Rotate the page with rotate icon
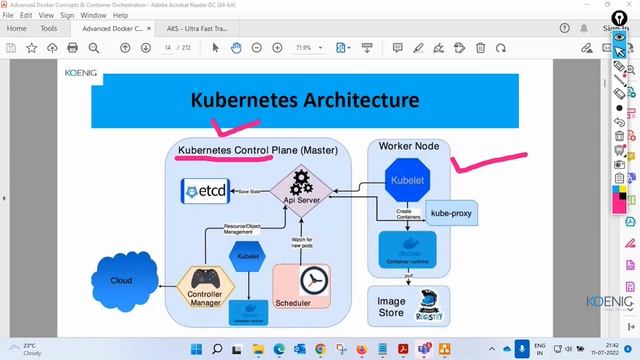The image size is (640, 360). click(501, 48)
